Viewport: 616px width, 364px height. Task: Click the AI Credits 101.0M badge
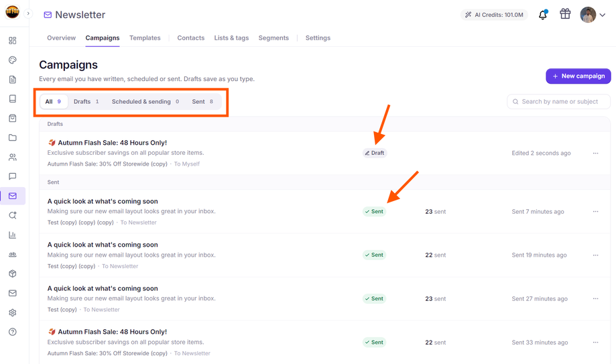(x=494, y=15)
